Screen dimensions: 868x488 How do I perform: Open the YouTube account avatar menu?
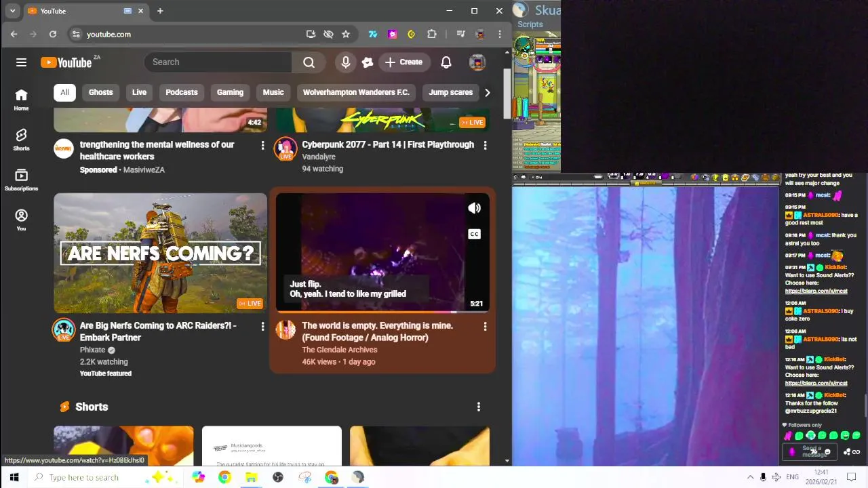pos(477,62)
